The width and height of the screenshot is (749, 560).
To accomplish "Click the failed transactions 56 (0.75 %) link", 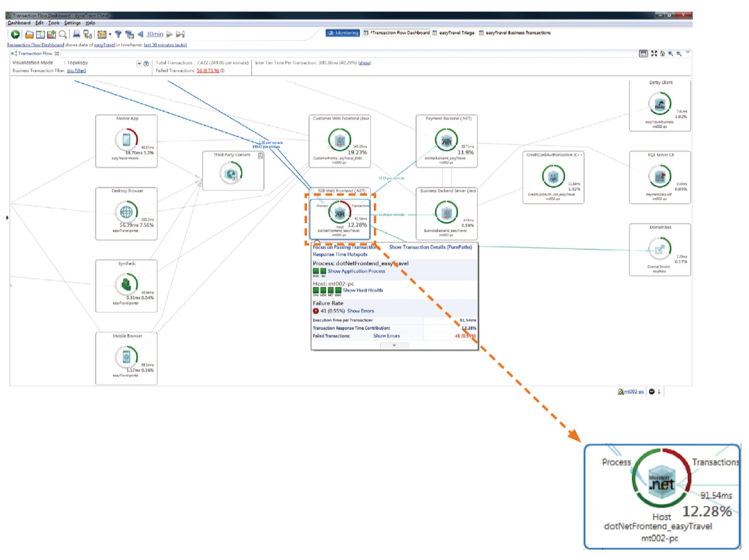I will coord(208,71).
